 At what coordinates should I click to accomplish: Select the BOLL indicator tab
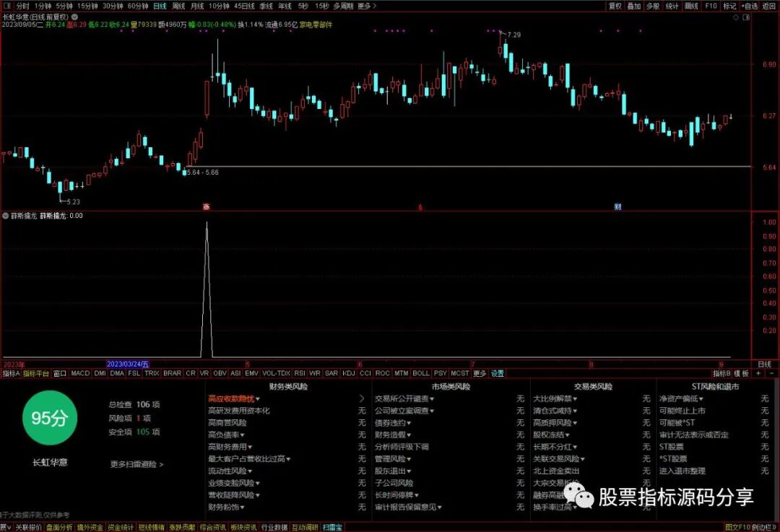click(x=421, y=373)
